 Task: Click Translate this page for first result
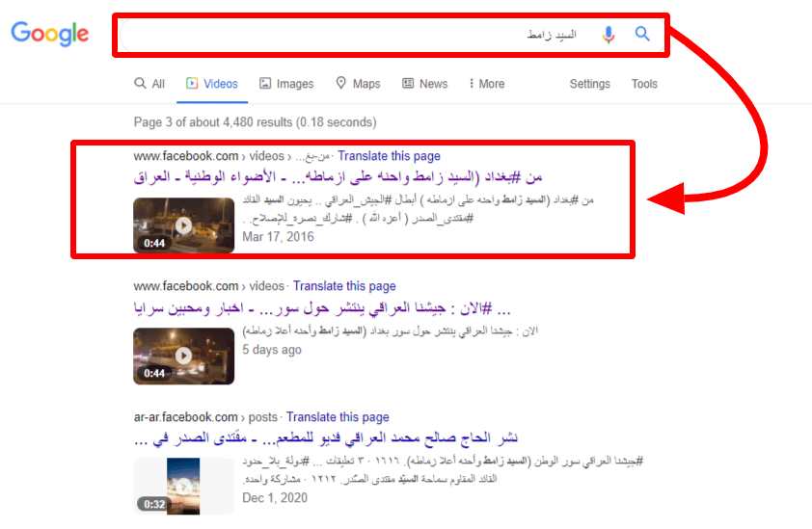pyautogui.click(x=389, y=156)
